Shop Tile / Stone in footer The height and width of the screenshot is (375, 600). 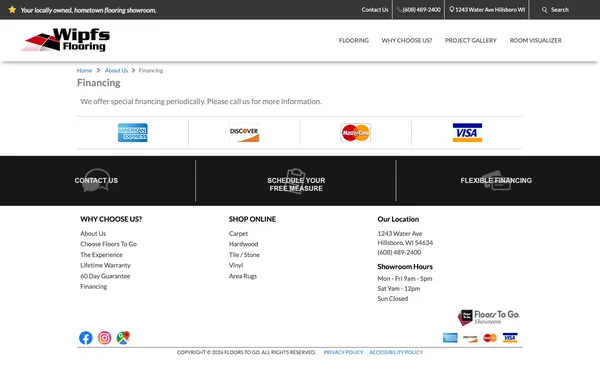tap(244, 255)
